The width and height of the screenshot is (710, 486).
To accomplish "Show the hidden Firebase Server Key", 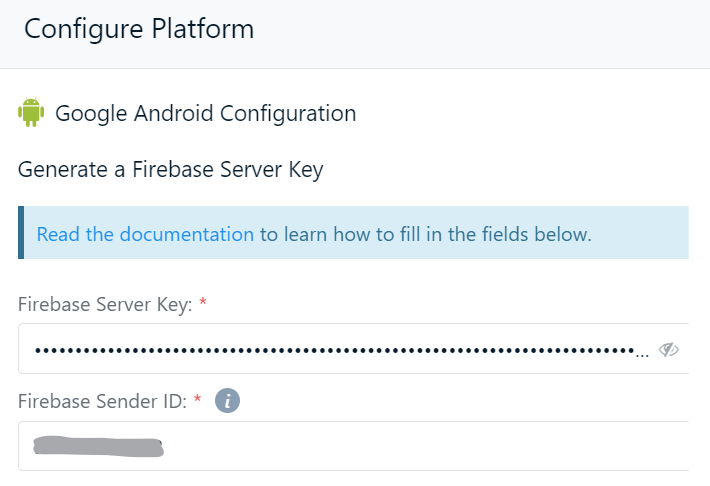I will (x=668, y=350).
